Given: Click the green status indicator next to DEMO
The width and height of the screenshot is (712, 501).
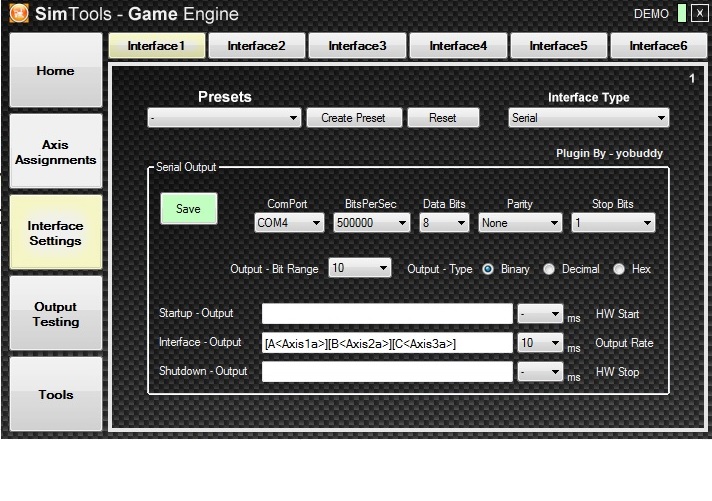Looking at the screenshot, I should [681, 13].
